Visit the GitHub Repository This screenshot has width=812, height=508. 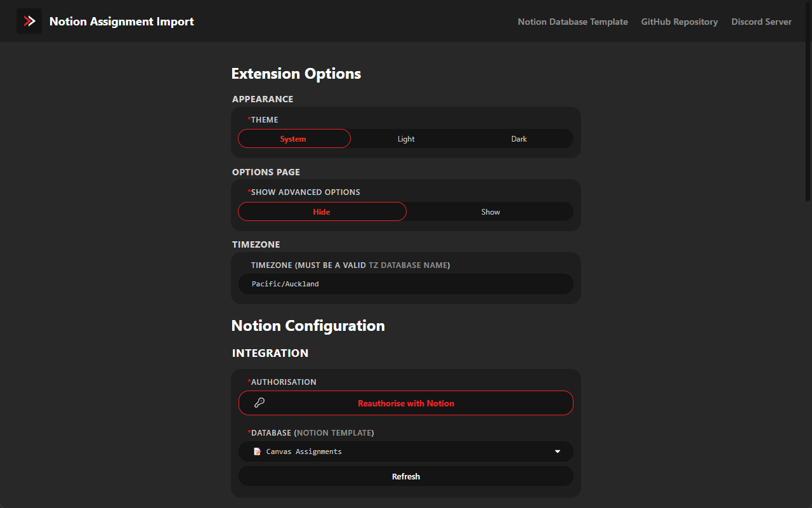tap(679, 21)
